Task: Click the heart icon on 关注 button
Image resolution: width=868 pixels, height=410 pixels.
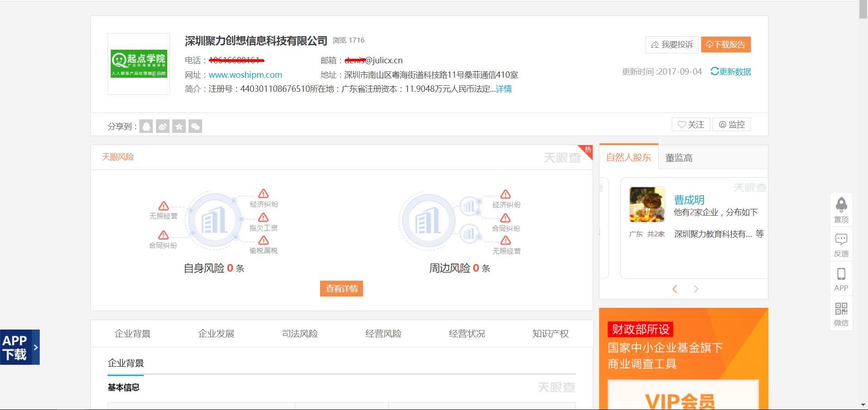Action: tap(682, 124)
